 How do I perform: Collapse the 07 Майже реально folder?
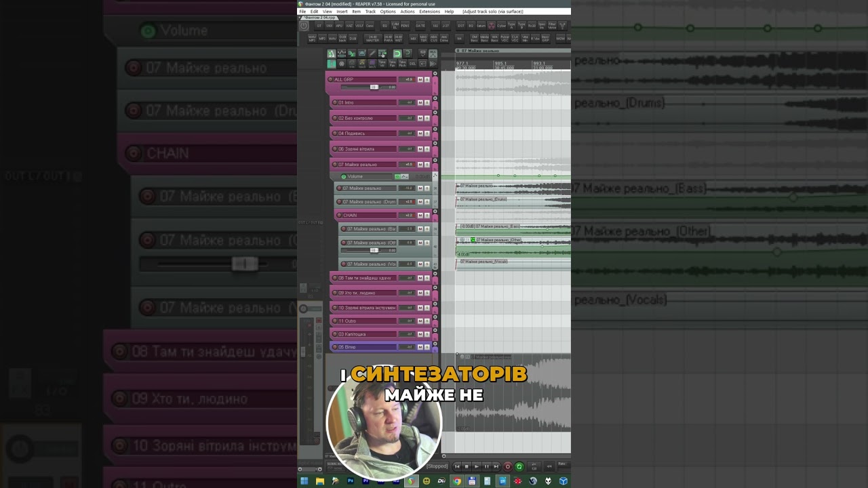pos(435,160)
